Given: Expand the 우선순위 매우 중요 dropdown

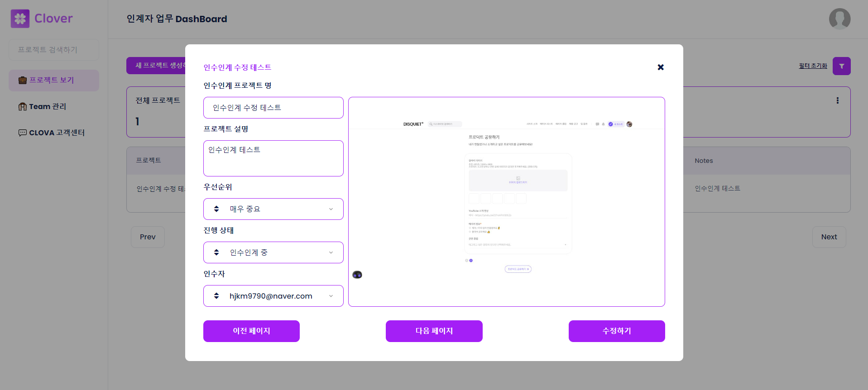Looking at the screenshot, I should [x=273, y=209].
